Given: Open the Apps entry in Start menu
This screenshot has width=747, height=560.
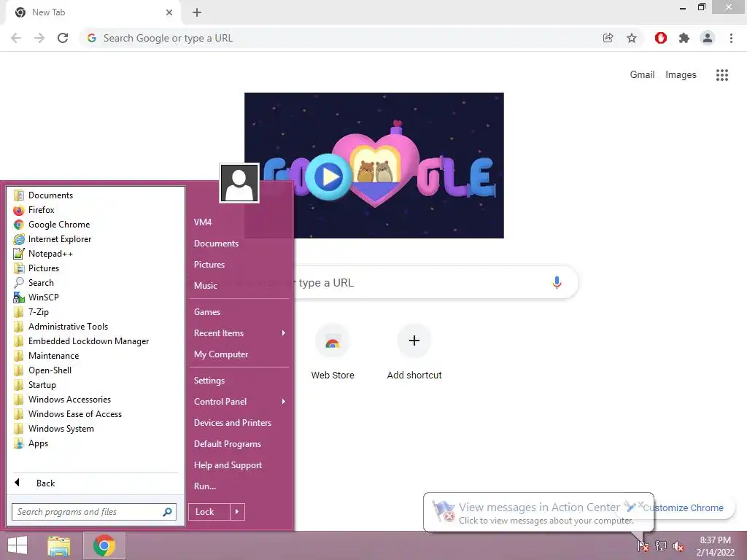Looking at the screenshot, I should tap(38, 443).
